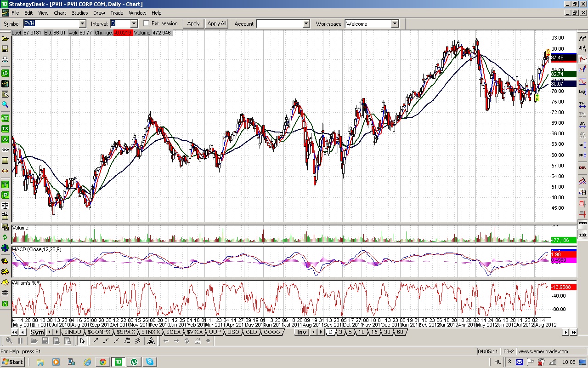Click the refresh icon in bottom toolbar
The width and height of the screenshot is (588, 368).
[x=187, y=341]
